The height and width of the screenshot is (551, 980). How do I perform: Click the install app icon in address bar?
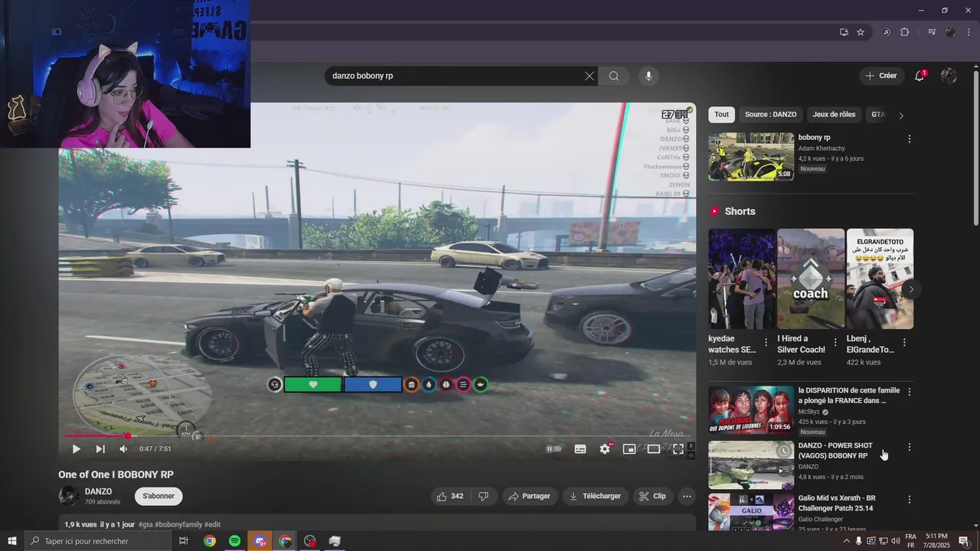tap(844, 32)
